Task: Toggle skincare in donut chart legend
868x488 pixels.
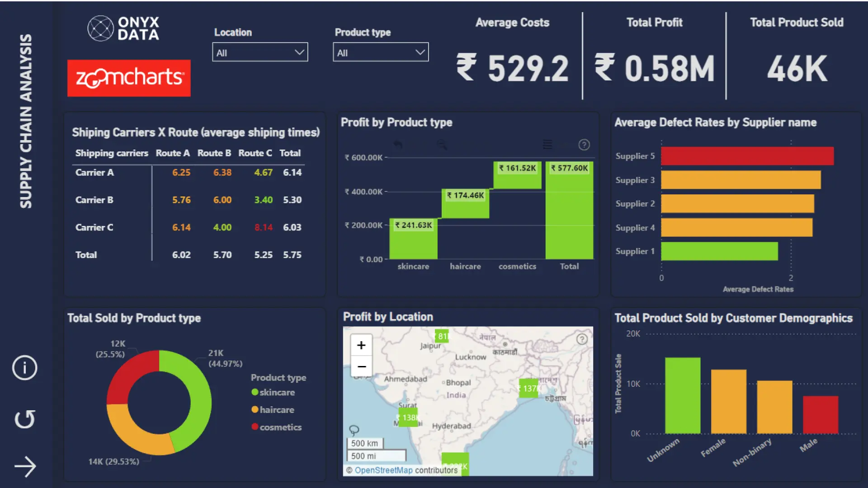Action: coord(273,392)
